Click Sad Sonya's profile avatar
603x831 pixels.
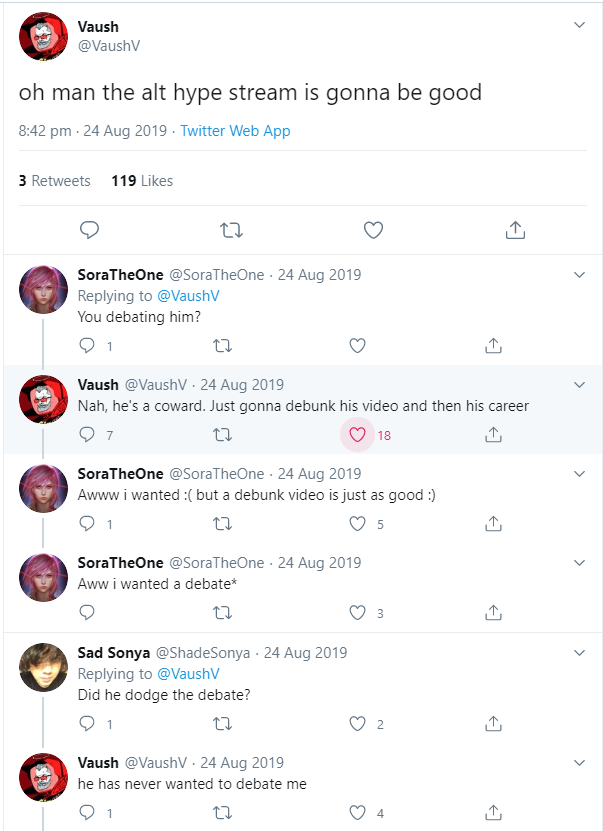click(43, 667)
